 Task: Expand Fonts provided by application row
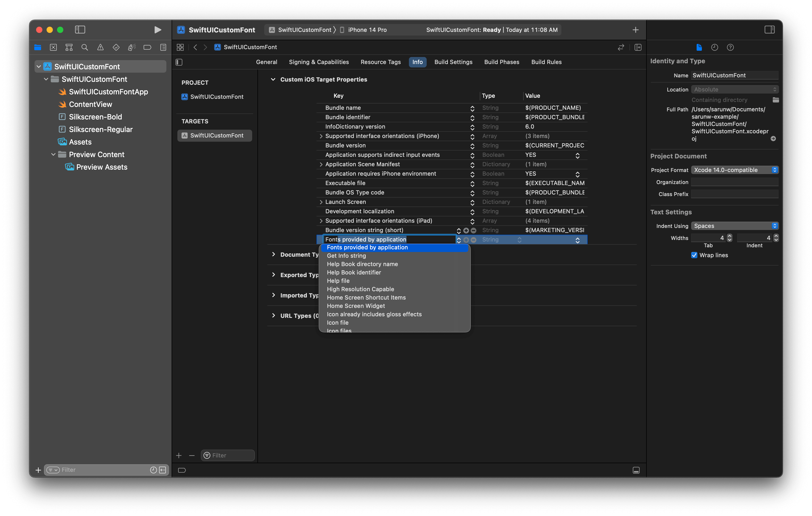point(320,239)
